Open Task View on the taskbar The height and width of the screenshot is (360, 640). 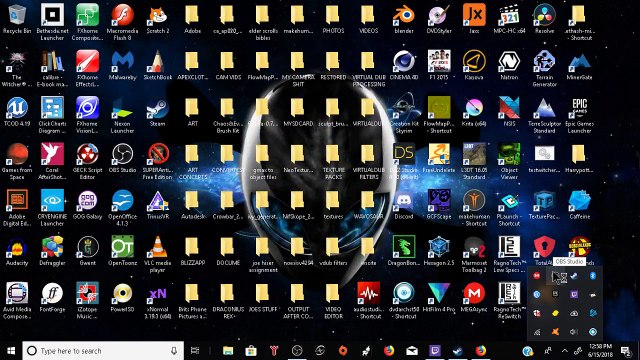[x=195, y=351]
